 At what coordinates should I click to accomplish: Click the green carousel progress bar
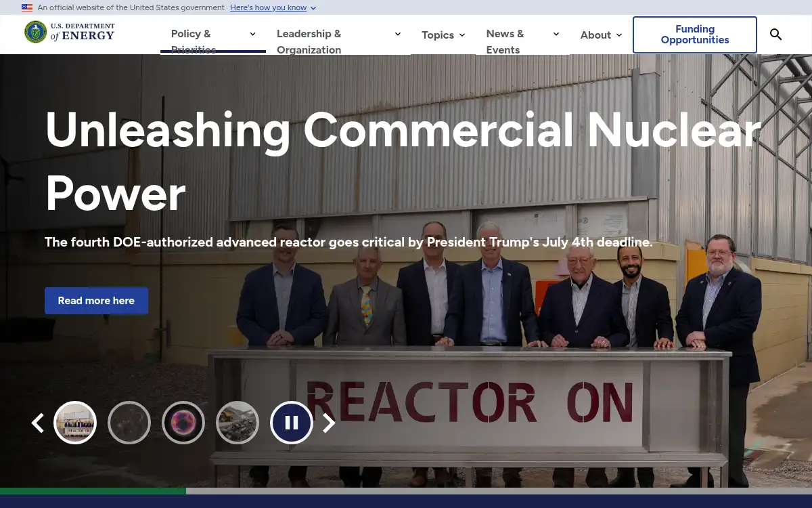[x=93, y=491]
